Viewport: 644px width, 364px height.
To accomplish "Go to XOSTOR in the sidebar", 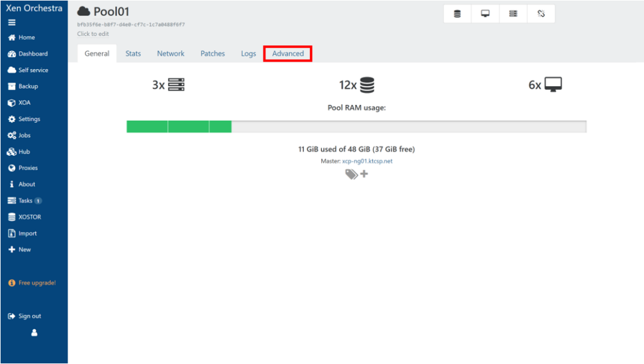I will click(29, 218).
